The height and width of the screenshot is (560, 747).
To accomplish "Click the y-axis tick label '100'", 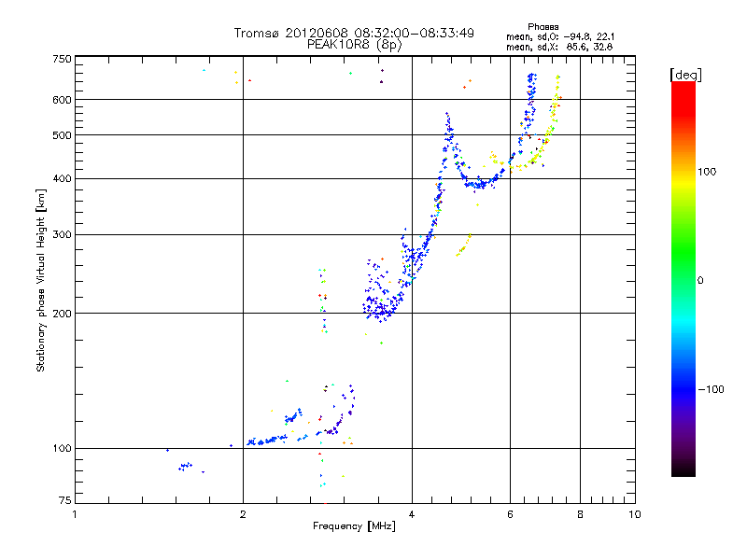I will [x=62, y=448].
